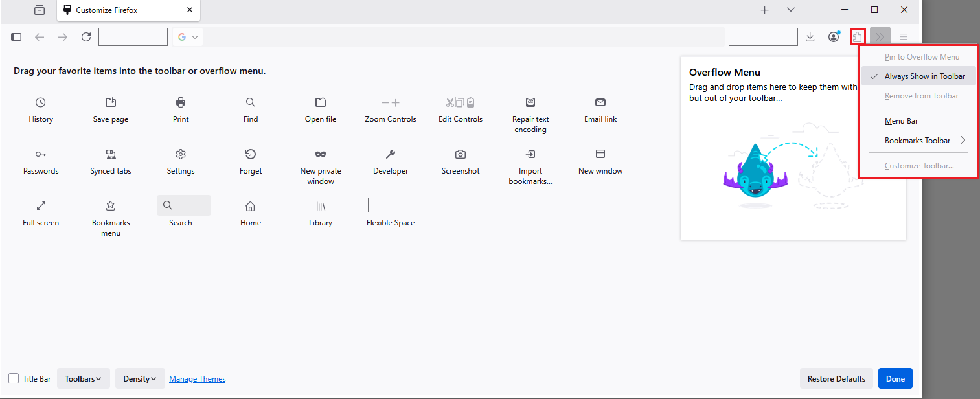Click the Full screen arrows icon

41,206
